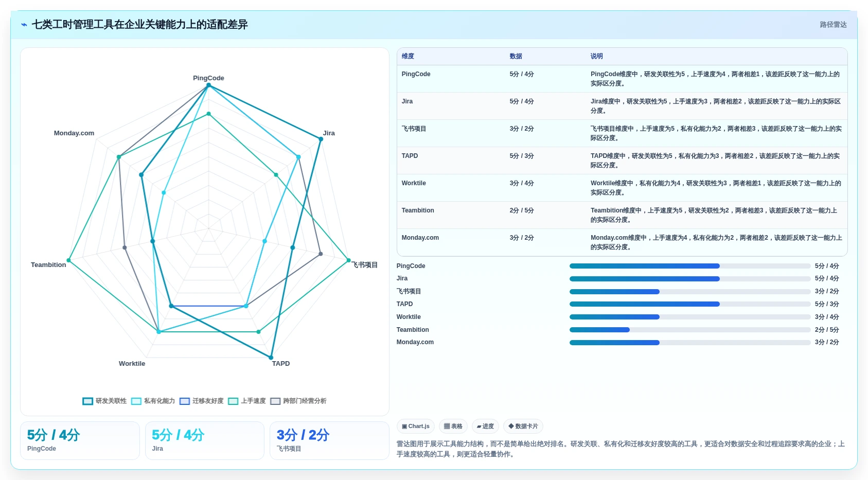This screenshot has width=868, height=480.
Task: Toggle the 跨部门经营分析 legend swatch
Action: tap(275, 401)
